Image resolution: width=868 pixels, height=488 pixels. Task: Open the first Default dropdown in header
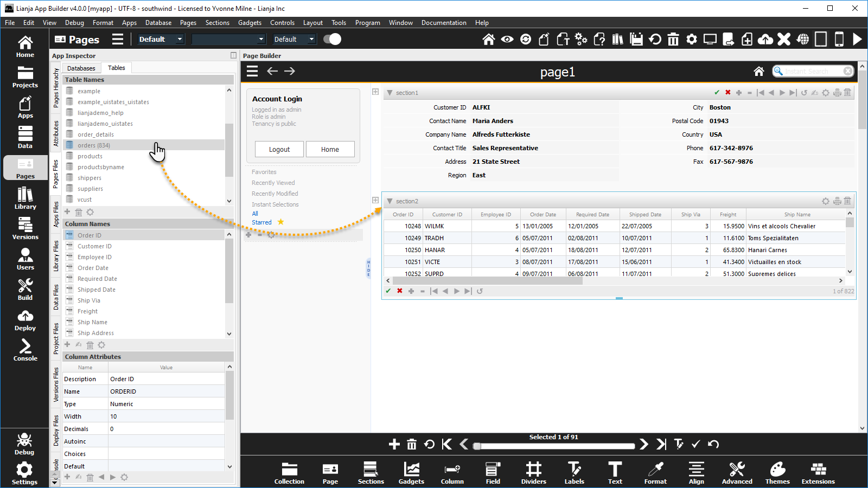[x=161, y=39]
